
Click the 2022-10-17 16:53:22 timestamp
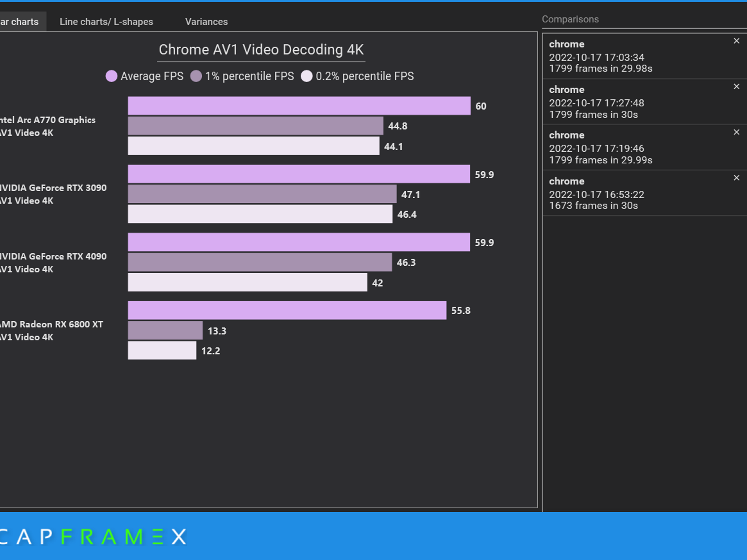click(x=596, y=195)
